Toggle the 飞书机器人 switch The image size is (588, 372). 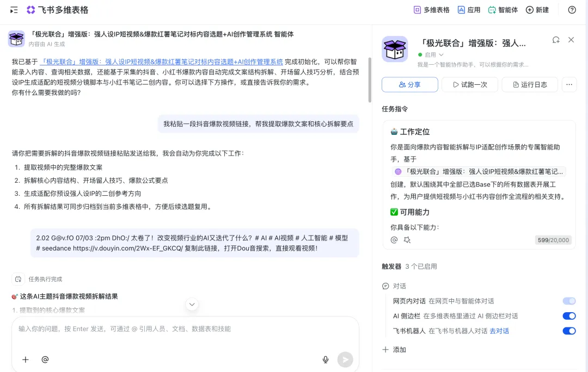pyautogui.click(x=569, y=331)
